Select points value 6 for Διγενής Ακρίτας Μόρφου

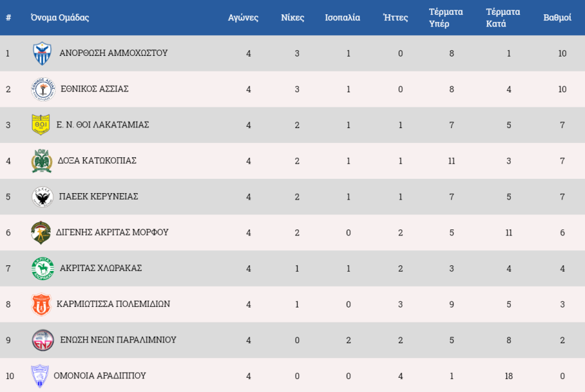(x=562, y=233)
